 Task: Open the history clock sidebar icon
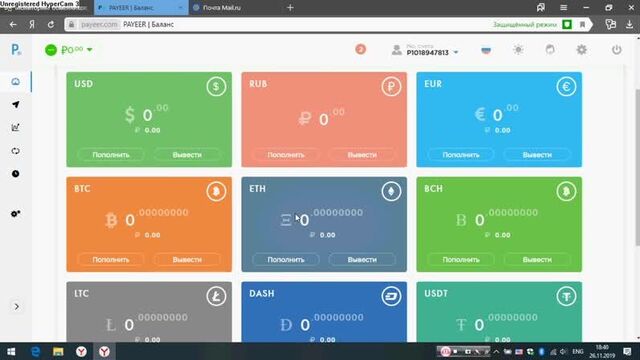[x=16, y=174]
